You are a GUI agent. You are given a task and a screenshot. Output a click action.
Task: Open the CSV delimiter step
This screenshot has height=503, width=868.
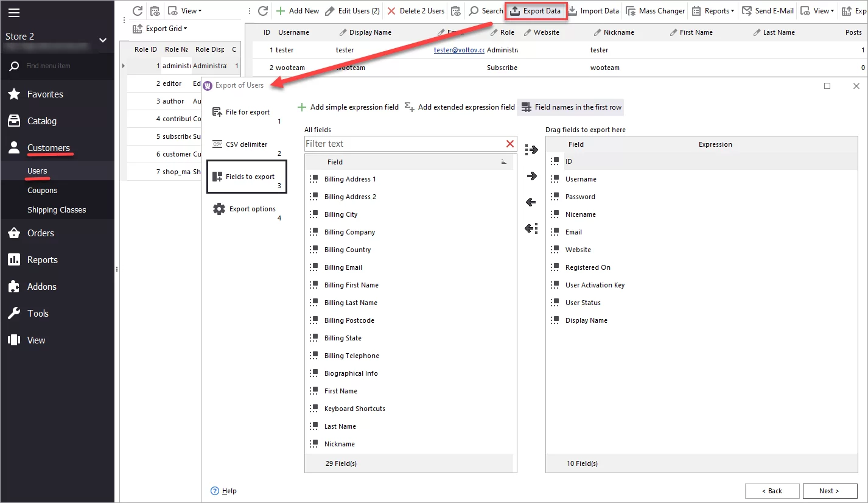(247, 144)
